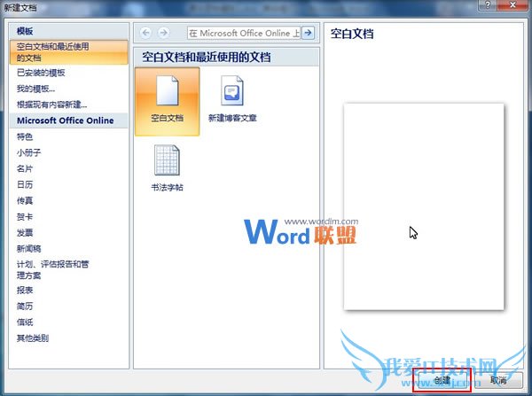Screen dimensions: 532x396
Task: Pick the 书法字帖 calligraphy template icon
Action: point(167,167)
